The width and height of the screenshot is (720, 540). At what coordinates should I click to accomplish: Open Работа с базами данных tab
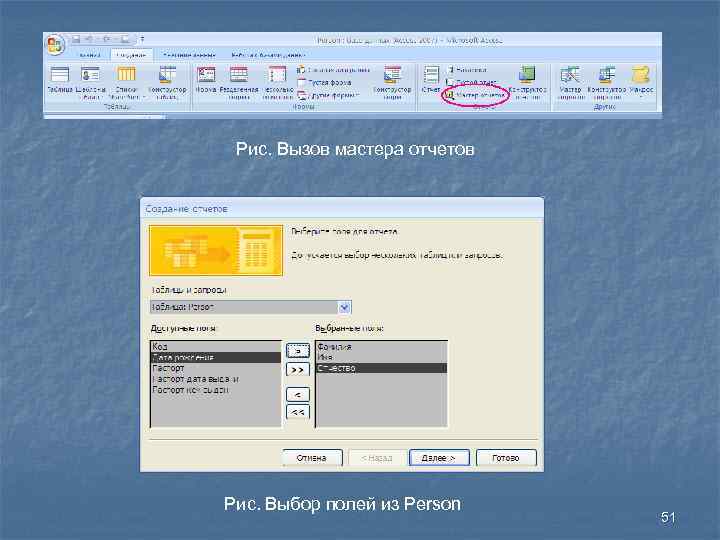pyautogui.click(x=269, y=55)
